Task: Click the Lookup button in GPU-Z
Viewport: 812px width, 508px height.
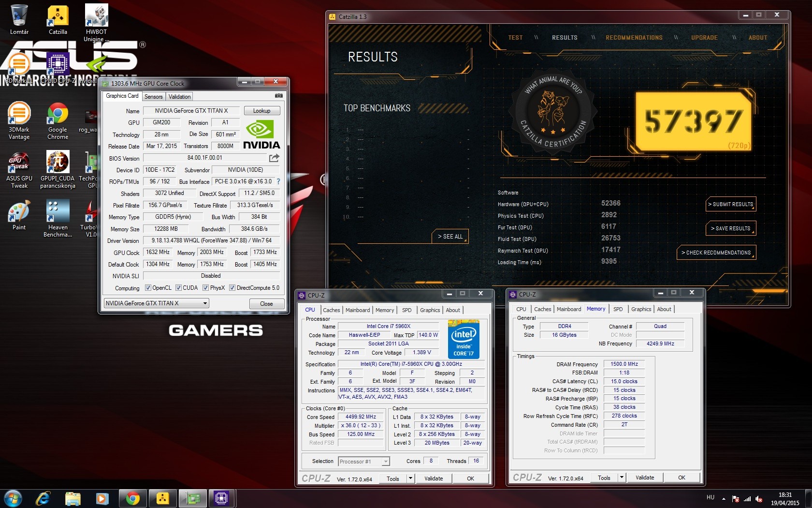Action: (x=262, y=111)
